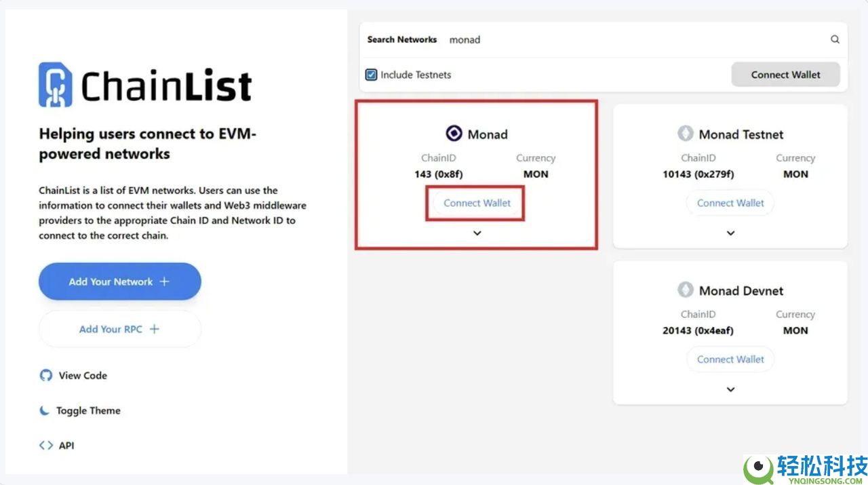Expand the Monad Testnet details chevron

point(730,233)
